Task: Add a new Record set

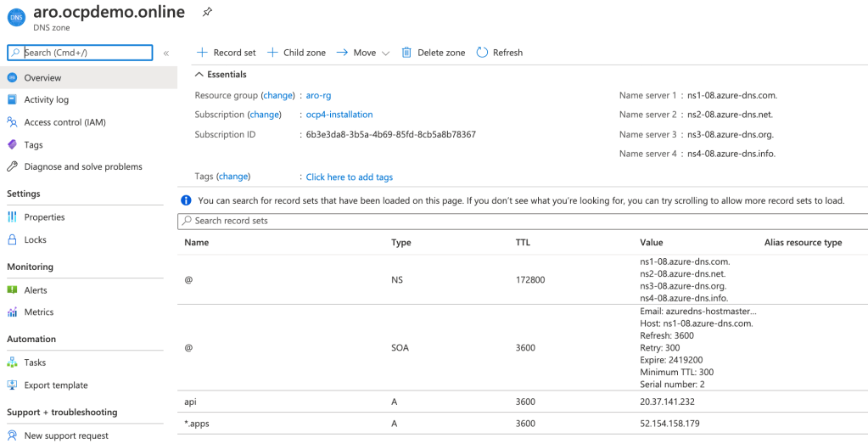Action: pos(226,53)
